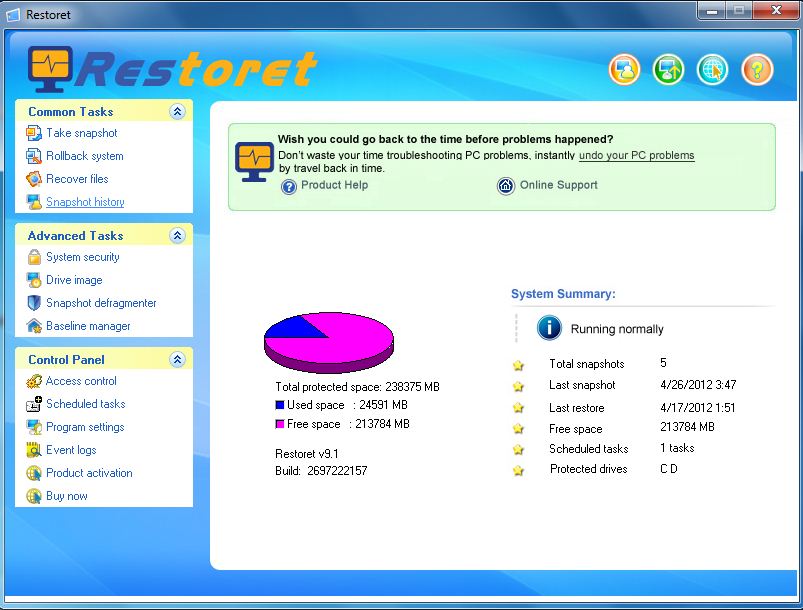Open Access control
Screen dimensions: 803x610
pyautogui.click(x=81, y=381)
